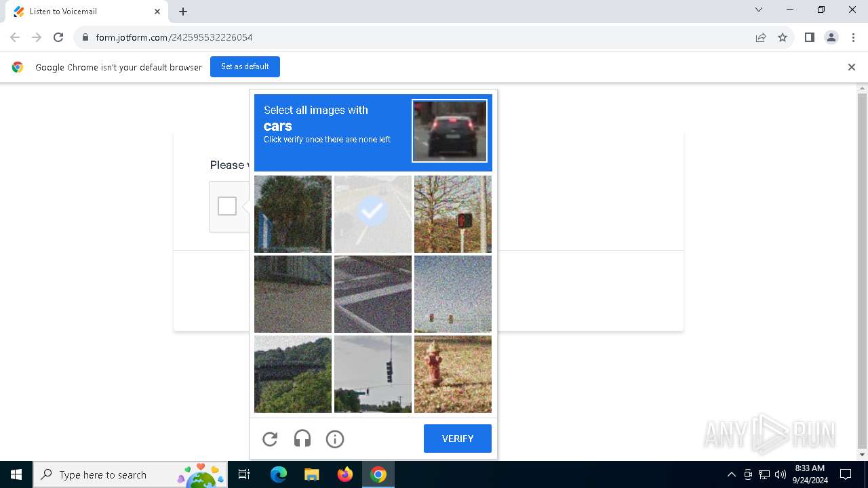
Task: Click the page vertical scrollbar
Action: tap(862, 271)
